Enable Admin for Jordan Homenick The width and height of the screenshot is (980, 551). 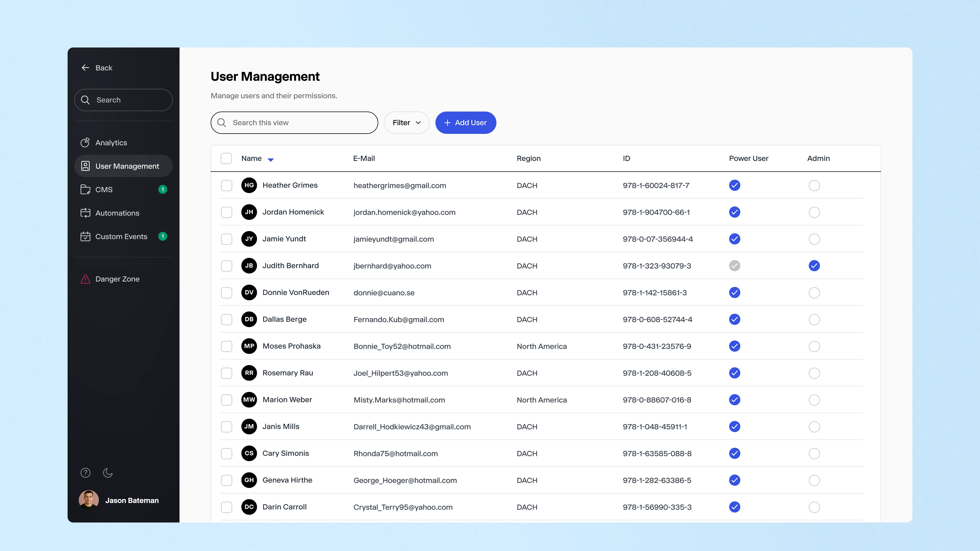pyautogui.click(x=814, y=212)
